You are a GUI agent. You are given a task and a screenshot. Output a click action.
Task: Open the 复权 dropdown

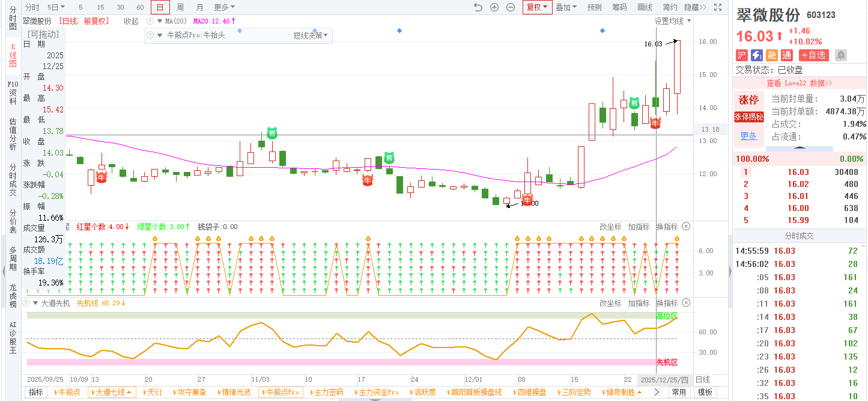(x=537, y=7)
